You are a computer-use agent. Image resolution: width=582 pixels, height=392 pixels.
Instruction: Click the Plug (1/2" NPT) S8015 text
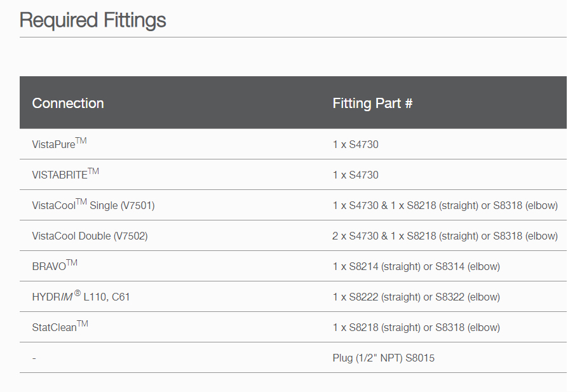[x=383, y=358]
